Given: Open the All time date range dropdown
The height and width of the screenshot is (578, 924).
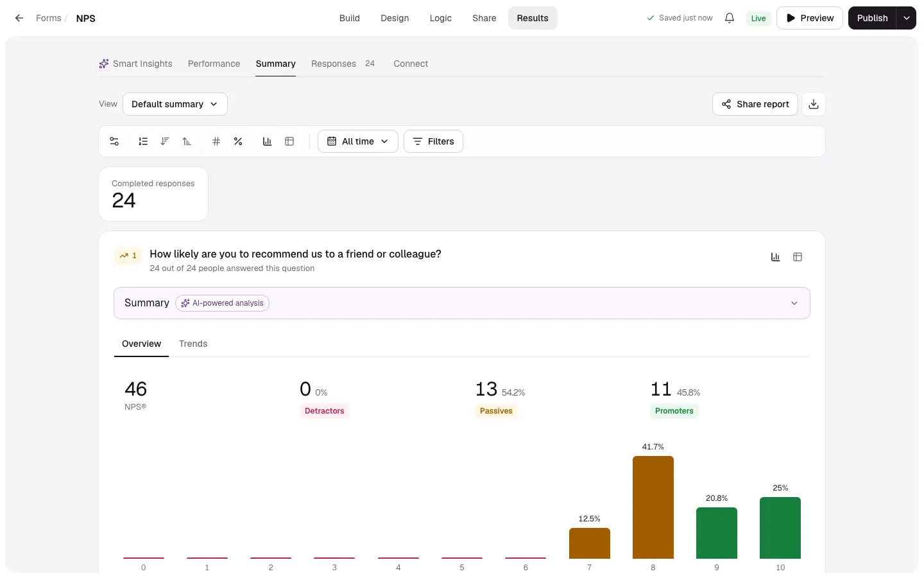Looking at the screenshot, I should [x=358, y=141].
